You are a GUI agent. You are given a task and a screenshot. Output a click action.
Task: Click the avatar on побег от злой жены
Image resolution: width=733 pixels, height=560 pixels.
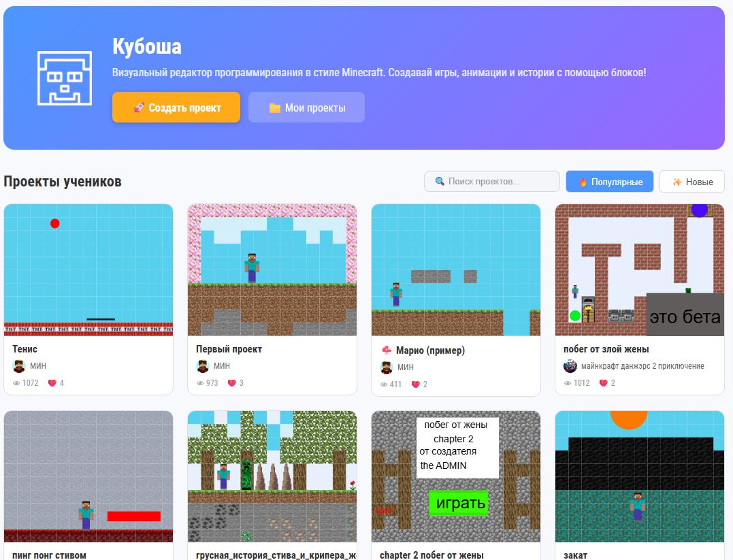click(570, 366)
